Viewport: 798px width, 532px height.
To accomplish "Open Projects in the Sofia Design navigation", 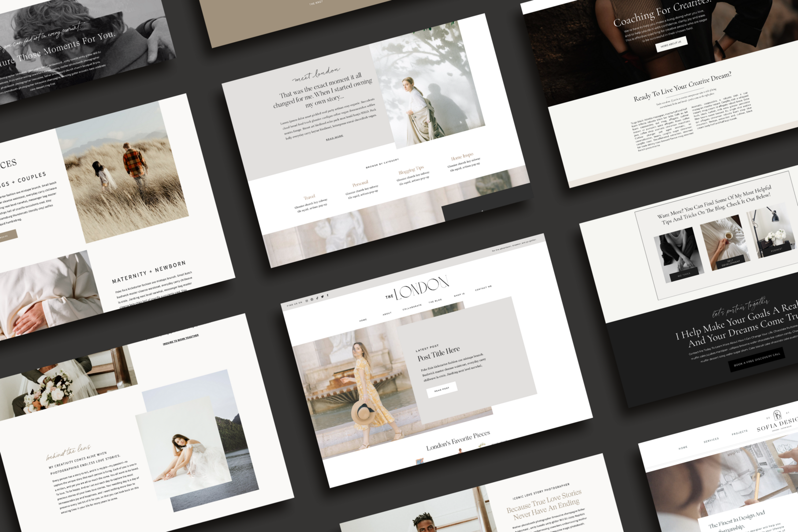I will tap(740, 432).
